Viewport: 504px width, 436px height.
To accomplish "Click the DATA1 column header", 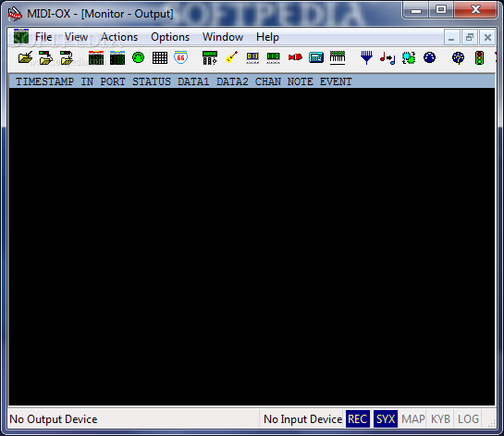I will [x=193, y=81].
